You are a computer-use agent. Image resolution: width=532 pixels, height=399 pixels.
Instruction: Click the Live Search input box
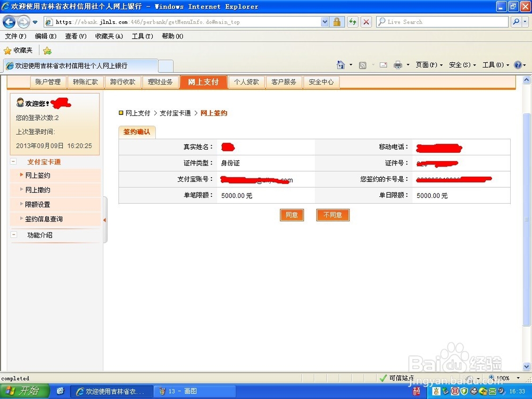[x=443, y=22]
